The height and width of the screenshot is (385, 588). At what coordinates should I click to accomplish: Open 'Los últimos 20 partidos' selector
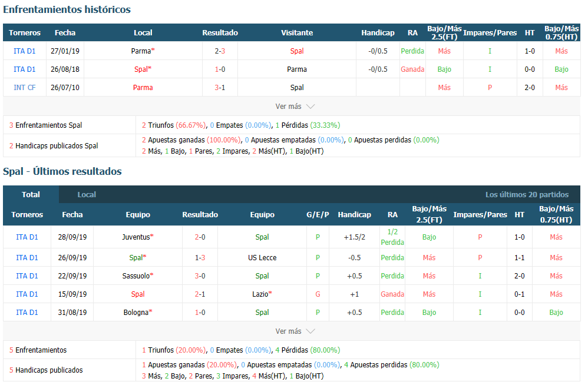click(x=527, y=194)
